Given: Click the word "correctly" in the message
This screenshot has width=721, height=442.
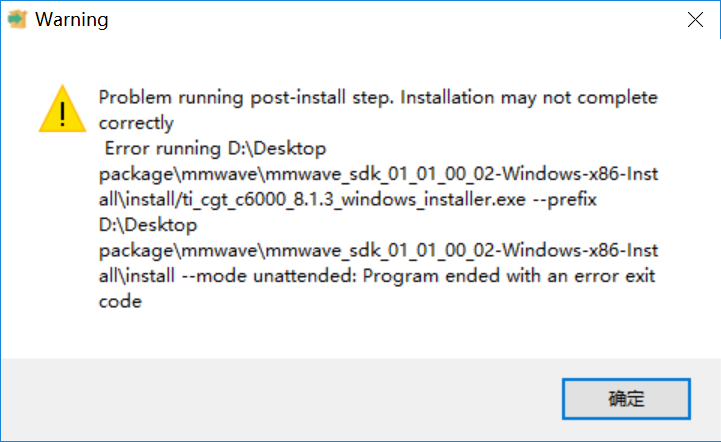Looking at the screenshot, I should coord(136,124).
